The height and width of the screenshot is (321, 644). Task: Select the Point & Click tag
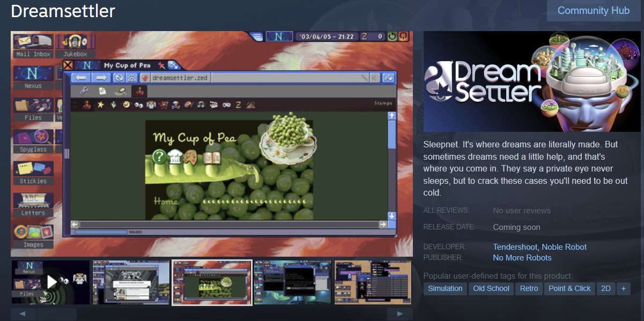569,288
